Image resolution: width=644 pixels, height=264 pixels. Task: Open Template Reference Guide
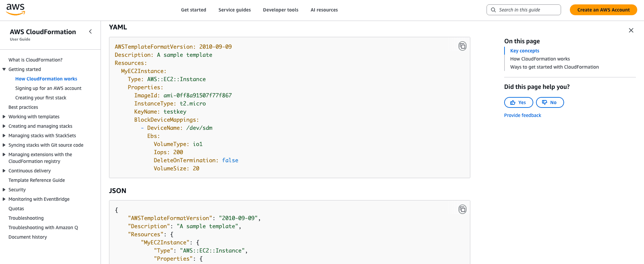pos(37,180)
